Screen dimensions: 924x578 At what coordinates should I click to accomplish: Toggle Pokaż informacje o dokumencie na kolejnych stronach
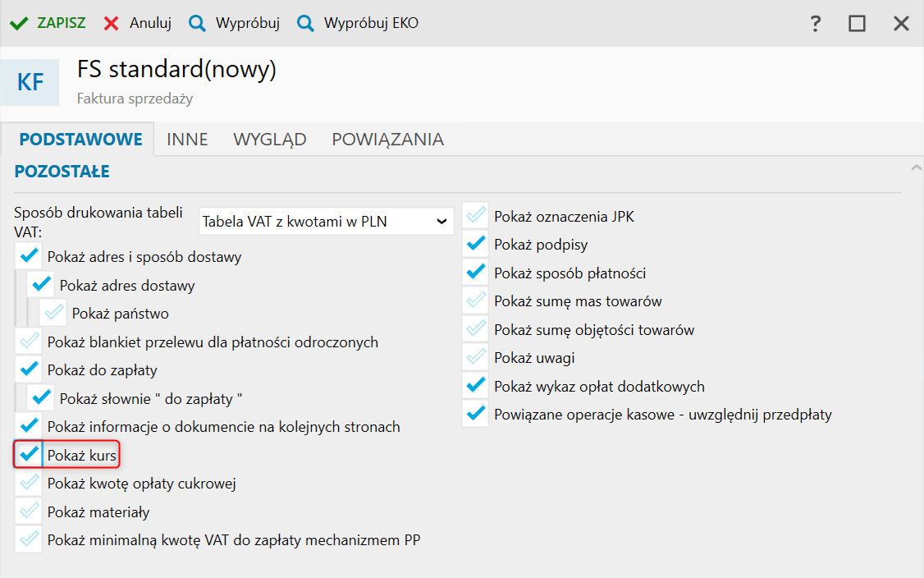(x=28, y=426)
